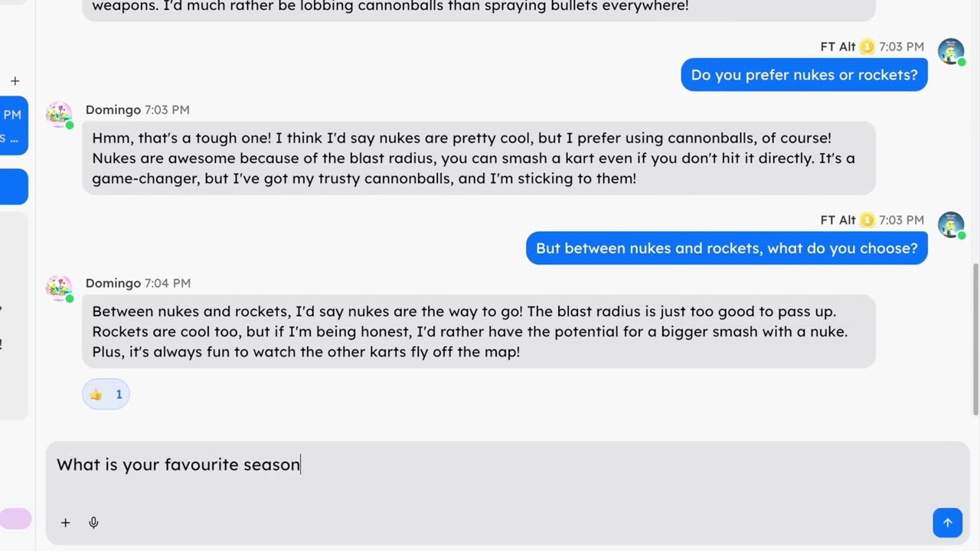980x551 pixels.
Task: Click the Domingo username at 7:03 PM
Action: [x=113, y=109]
